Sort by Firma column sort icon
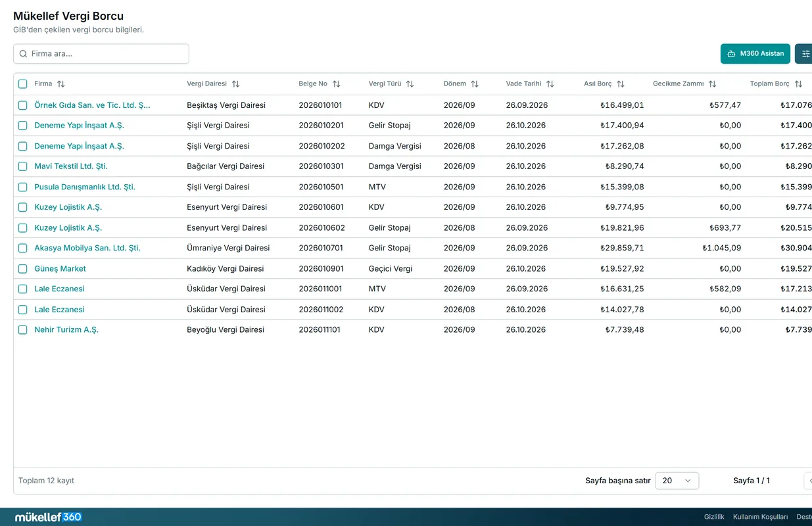This screenshot has height=526, width=812. (x=61, y=84)
